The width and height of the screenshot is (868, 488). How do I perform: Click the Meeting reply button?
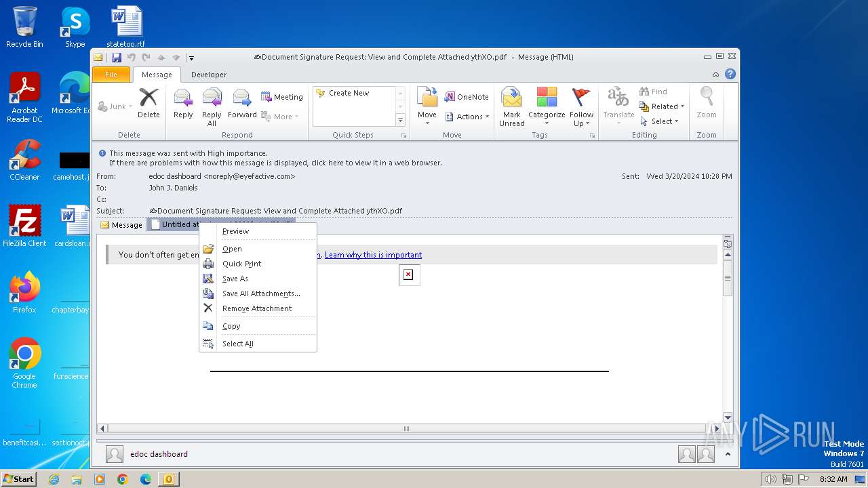(x=282, y=97)
